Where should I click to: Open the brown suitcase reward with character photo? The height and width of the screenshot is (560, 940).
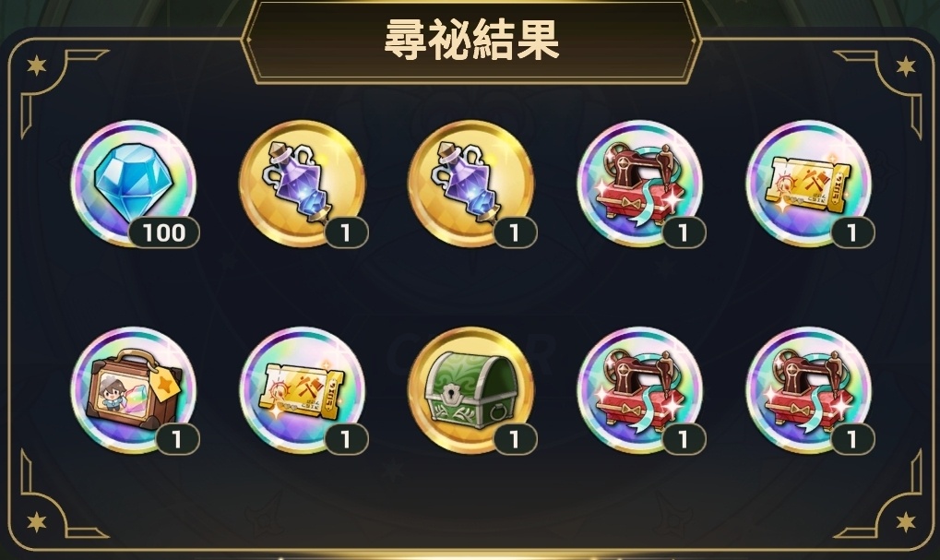tap(134, 389)
